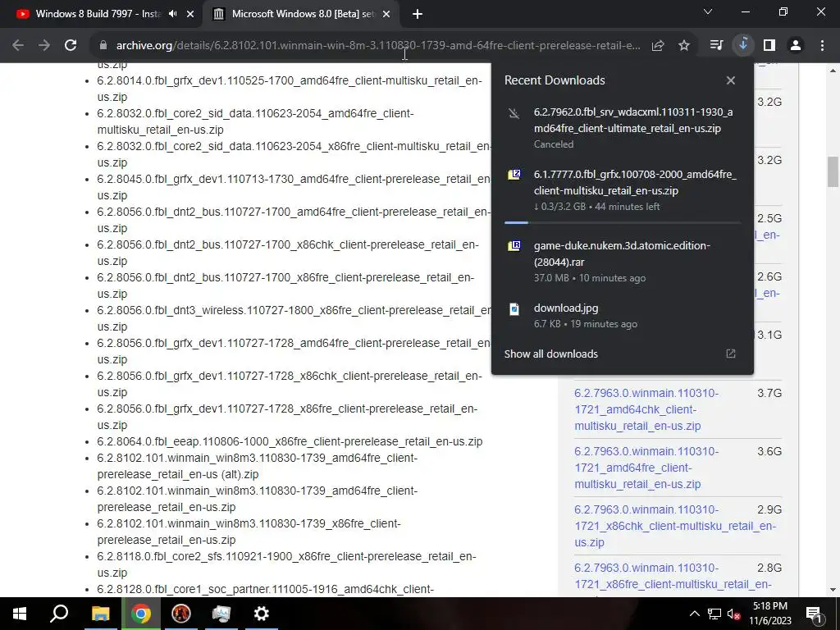The height and width of the screenshot is (630, 840).
Task: Click the taskbar clock showing 5:18 PM
Action: (x=769, y=614)
